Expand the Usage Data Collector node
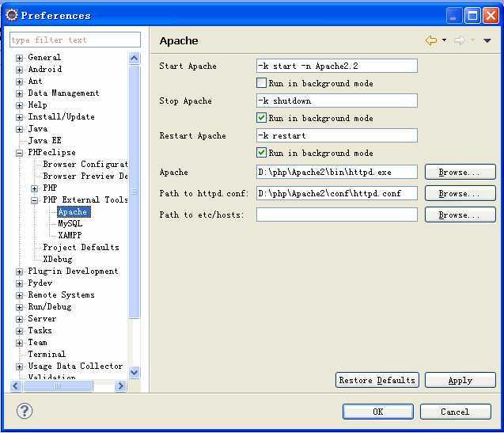The height and width of the screenshot is (433, 504). [x=19, y=367]
